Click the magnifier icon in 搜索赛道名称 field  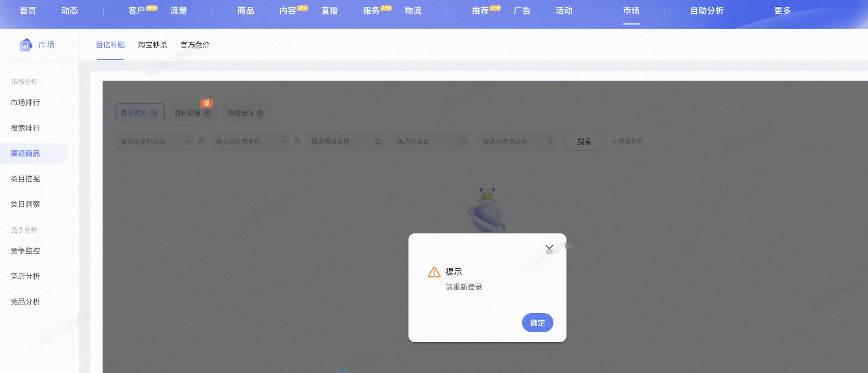[x=378, y=142]
